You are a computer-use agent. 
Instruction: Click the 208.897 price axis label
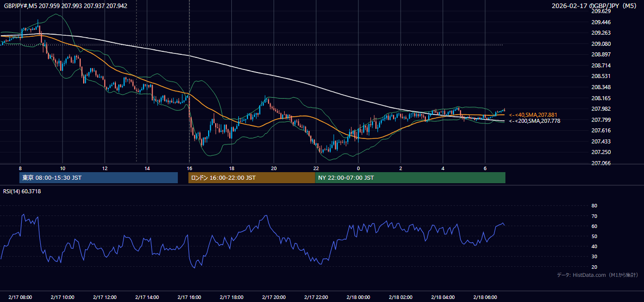[601, 54]
